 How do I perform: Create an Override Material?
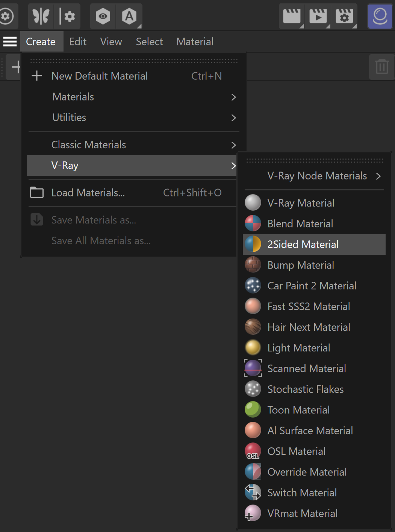click(x=314, y=472)
